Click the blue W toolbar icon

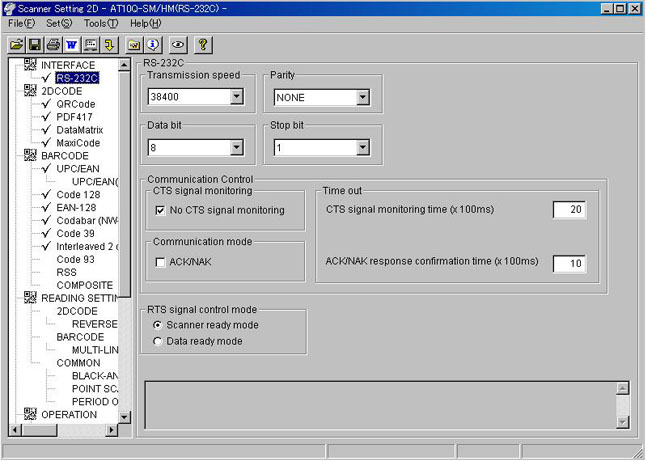pyautogui.click(x=71, y=45)
